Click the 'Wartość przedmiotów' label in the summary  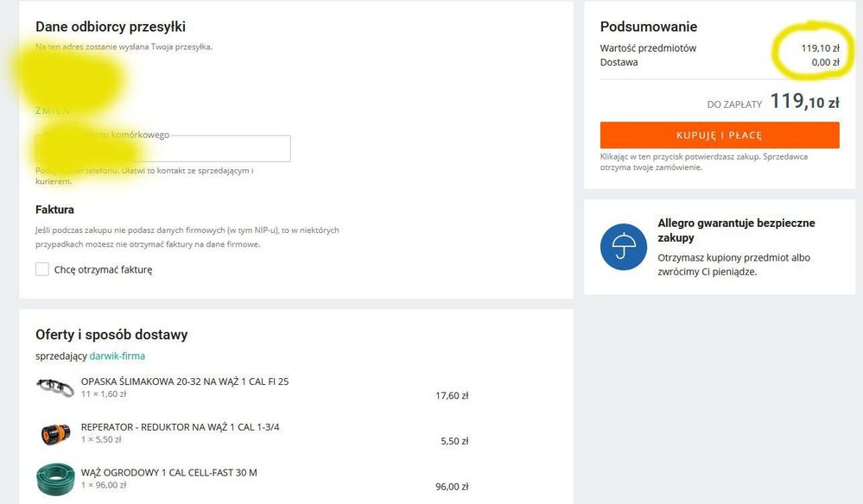coord(648,48)
